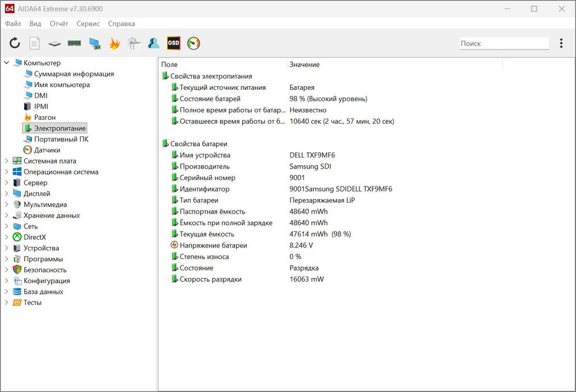576x392 pixels.
Task: Toggle the OSD panel icon
Action: click(x=173, y=43)
